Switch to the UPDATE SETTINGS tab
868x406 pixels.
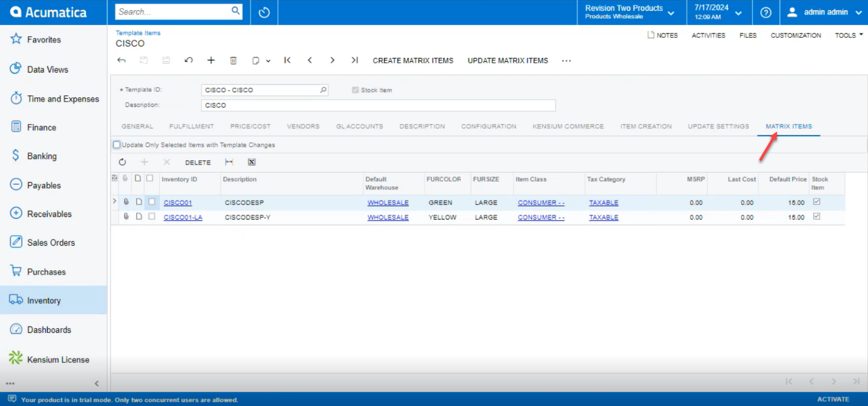[718, 126]
